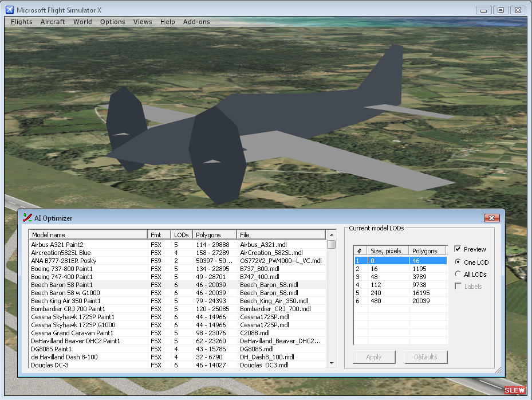
Task: Select LOD row 4 with 9738 polygons
Action: 400,285
